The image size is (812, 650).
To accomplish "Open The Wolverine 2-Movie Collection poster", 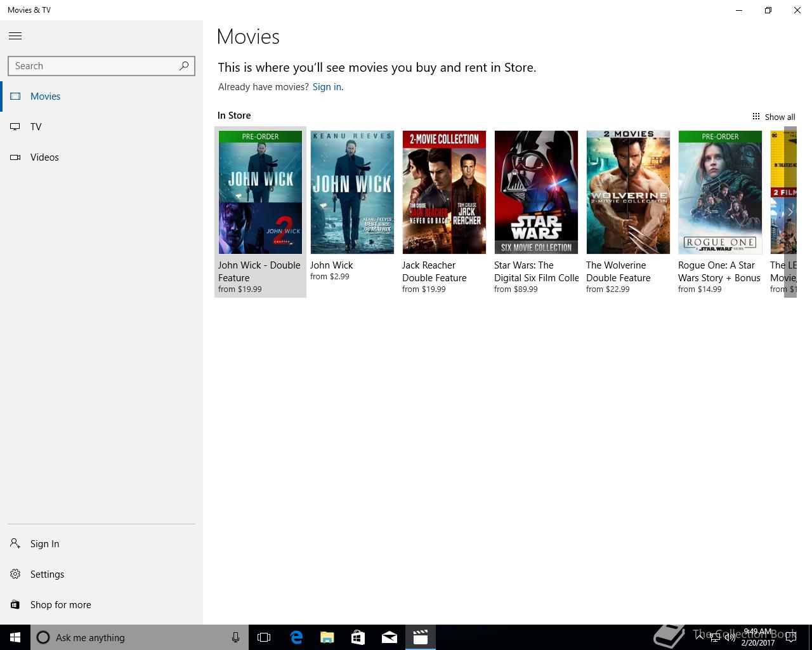I will click(x=628, y=192).
